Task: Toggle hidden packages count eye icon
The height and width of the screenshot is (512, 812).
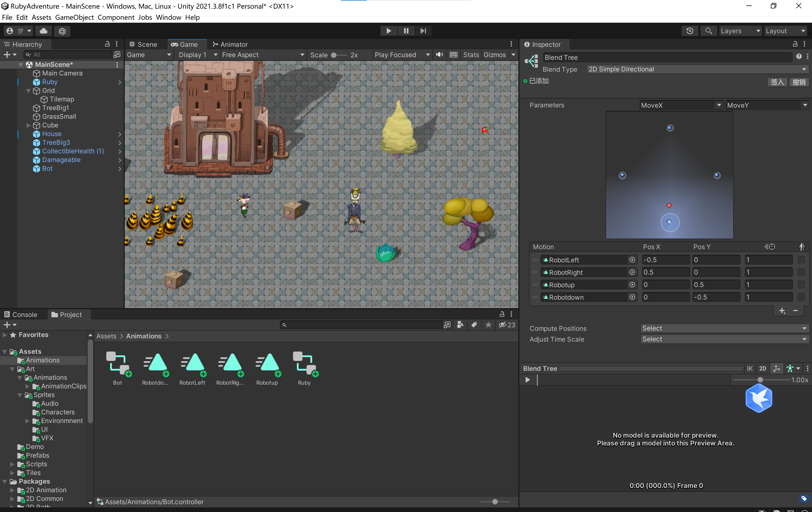Action: click(x=506, y=325)
